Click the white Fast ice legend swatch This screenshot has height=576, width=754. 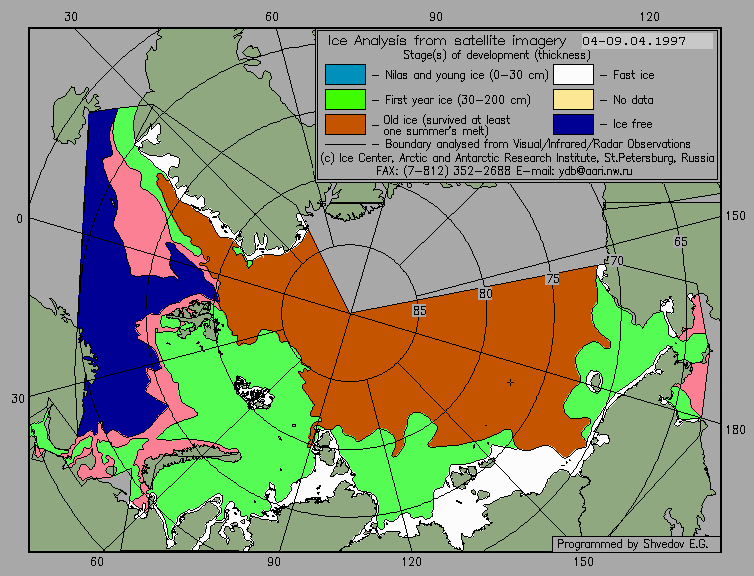click(x=573, y=75)
